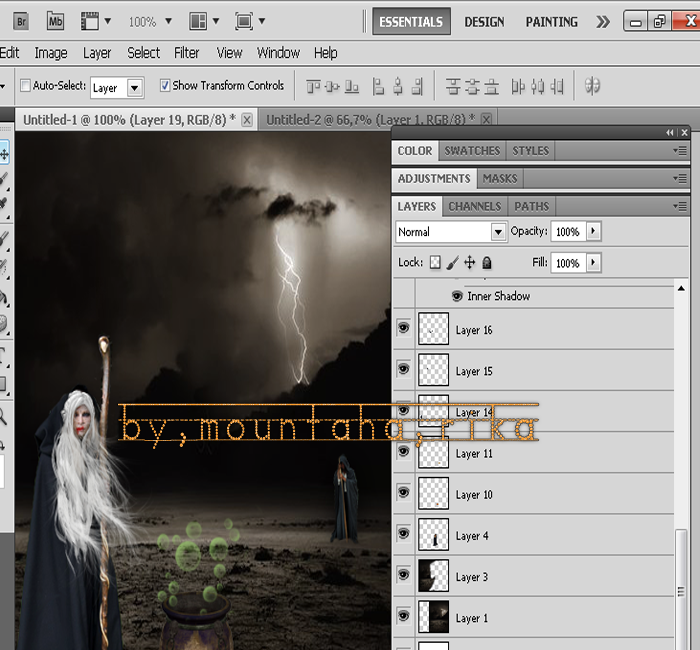This screenshot has height=650, width=700.
Task: Switch to the Masks tab
Action: pos(500,179)
